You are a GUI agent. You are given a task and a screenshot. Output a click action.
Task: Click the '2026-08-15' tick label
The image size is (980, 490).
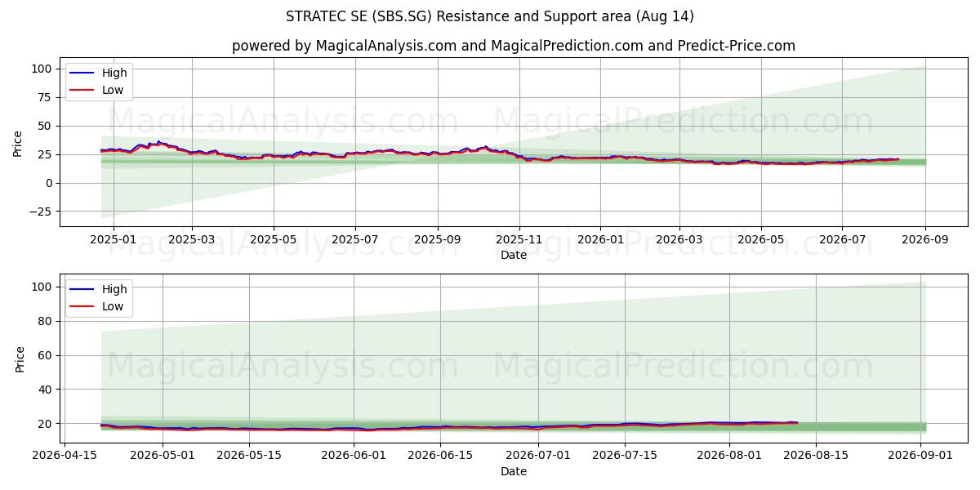point(817,456)
